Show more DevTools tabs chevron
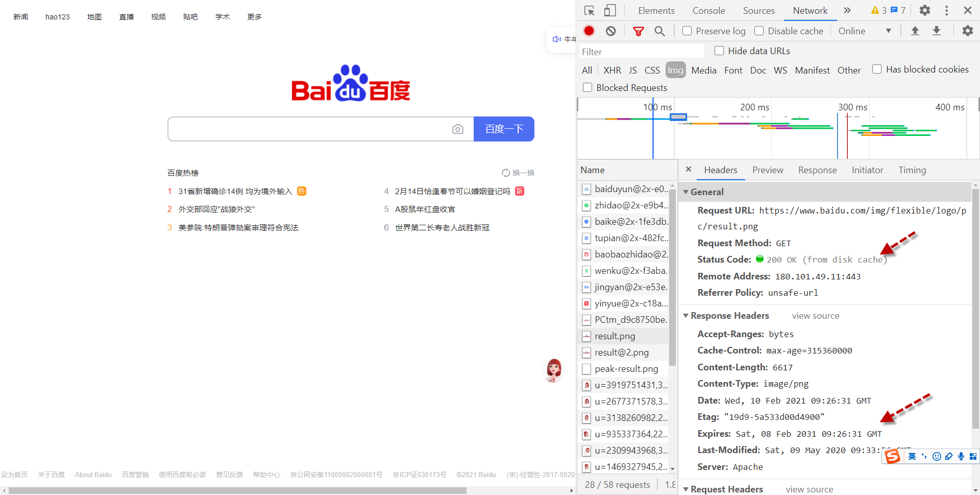980x495 pixels. coord(847,10)
